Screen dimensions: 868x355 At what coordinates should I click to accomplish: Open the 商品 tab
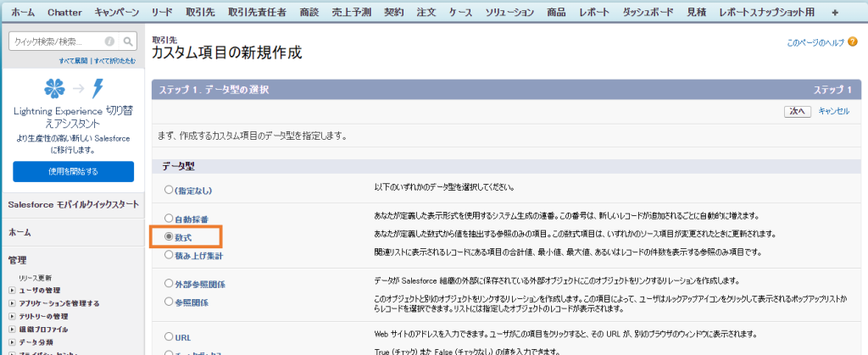(556, 12)
